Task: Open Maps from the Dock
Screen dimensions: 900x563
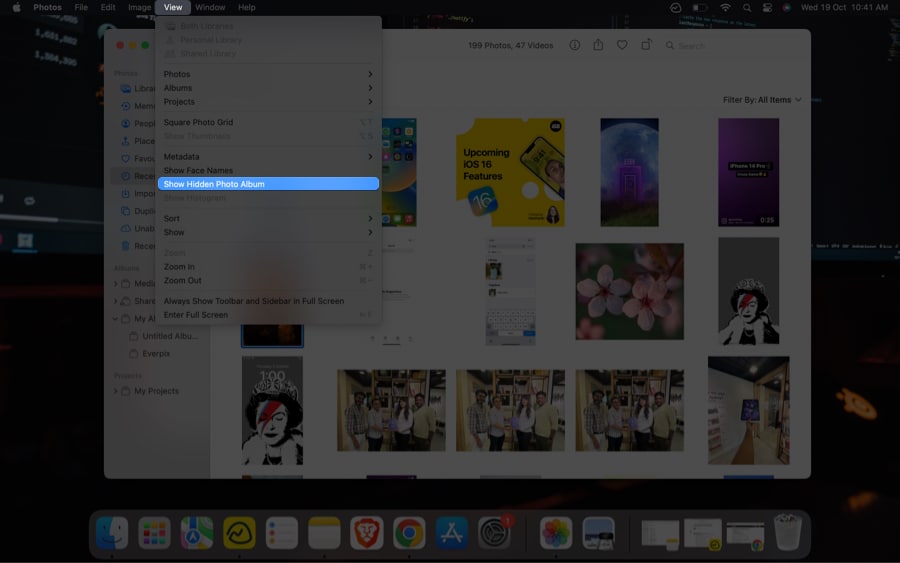Action: 196,533
